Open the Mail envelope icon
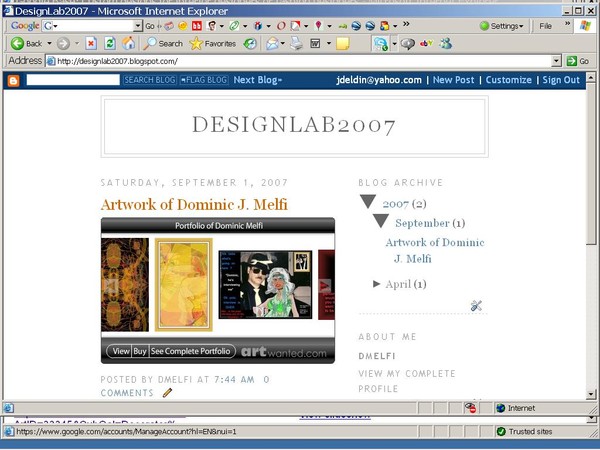Screen dimensions: 600x450 (272, 44)
